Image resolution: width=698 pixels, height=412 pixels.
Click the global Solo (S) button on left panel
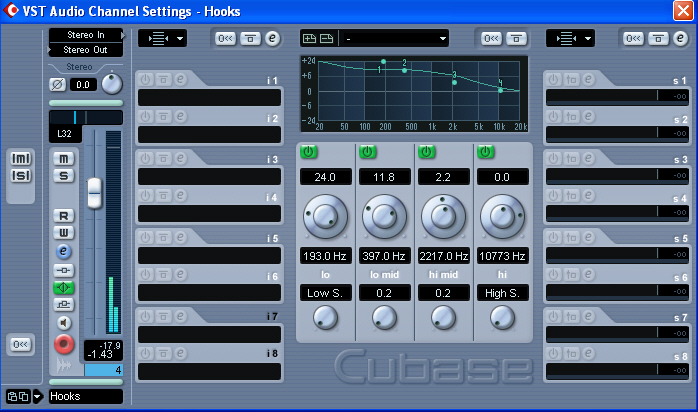coord(21,176)
